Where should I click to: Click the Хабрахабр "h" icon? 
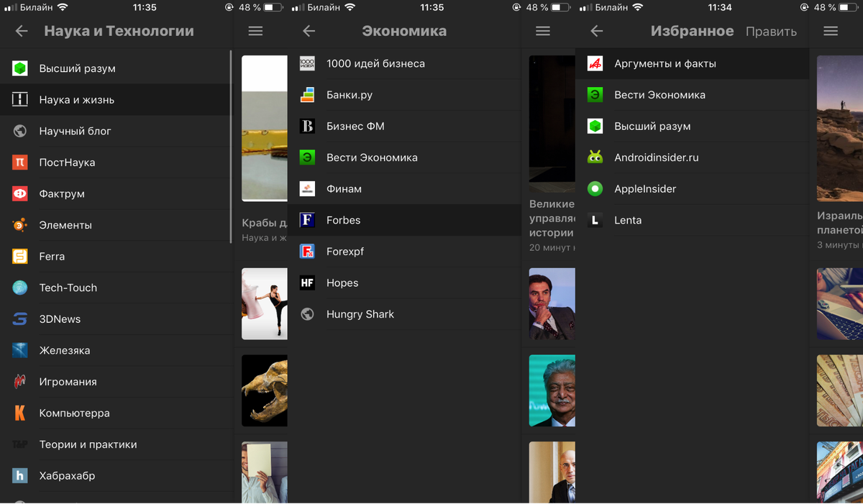coord(20,476)
